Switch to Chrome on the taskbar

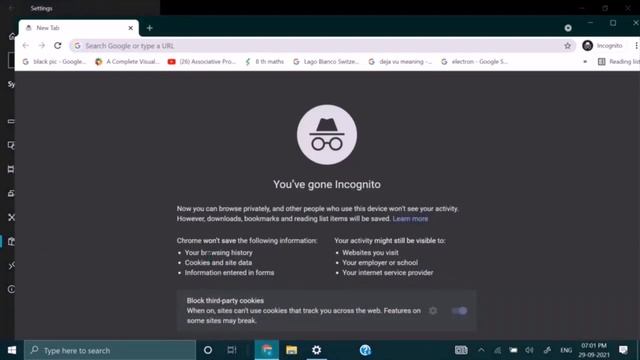267,350
